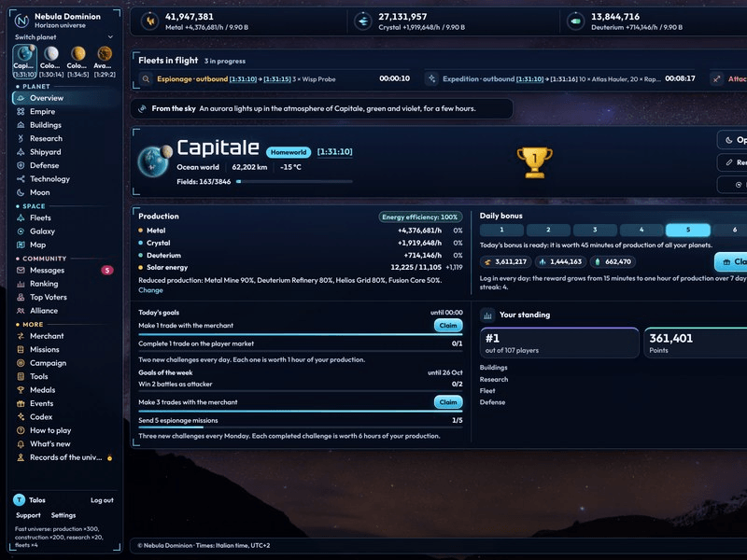Open Events via its gift icon
The image size is (747, 560).
pyautogui.click(x=21, y=403)
